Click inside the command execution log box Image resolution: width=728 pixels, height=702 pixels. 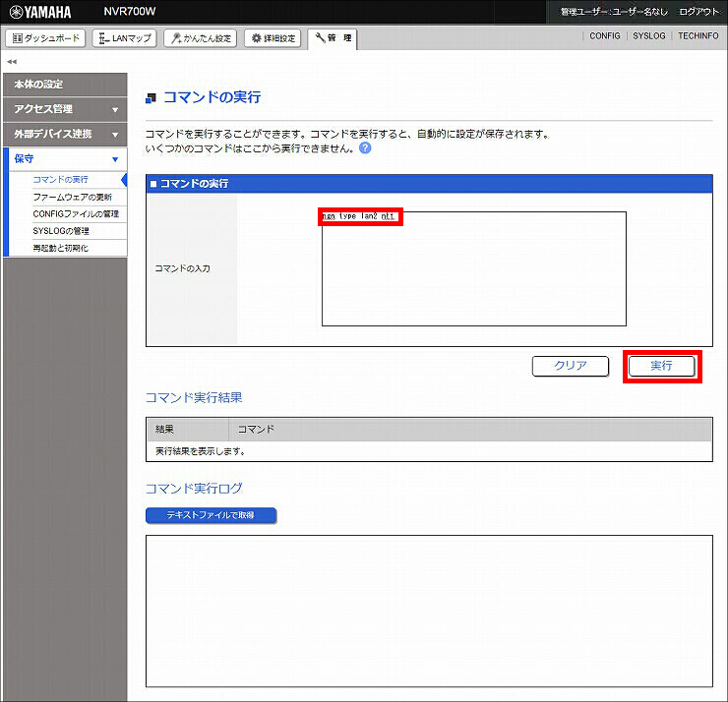tap(429, 612)
